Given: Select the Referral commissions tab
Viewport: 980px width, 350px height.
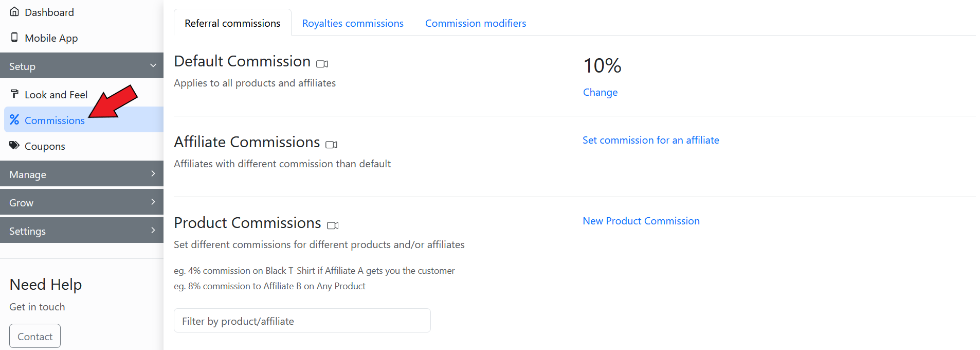Looking at the screenshot, I should click(232, 23).
